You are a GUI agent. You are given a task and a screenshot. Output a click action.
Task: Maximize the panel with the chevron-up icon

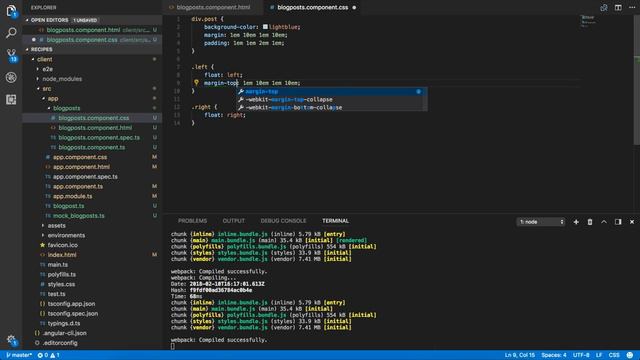click(x=604, y=222)
